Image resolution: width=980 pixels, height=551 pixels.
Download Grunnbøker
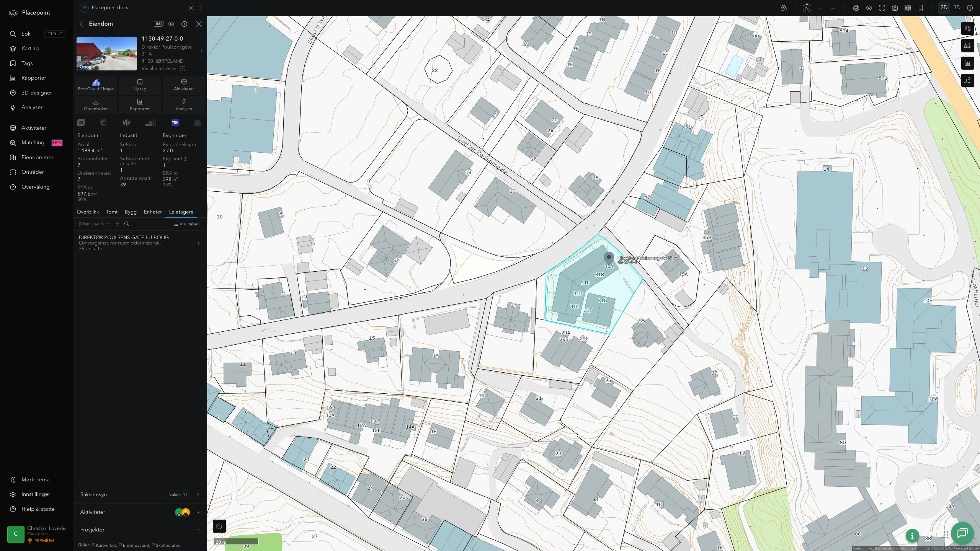pyautogui.click(x=96, y=105)
